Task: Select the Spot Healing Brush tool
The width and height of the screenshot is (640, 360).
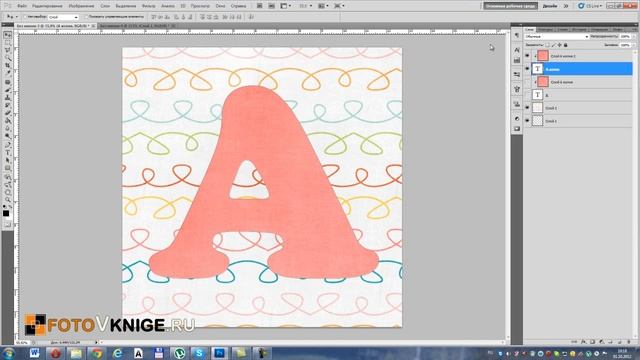Action: [x=7, y=82]
